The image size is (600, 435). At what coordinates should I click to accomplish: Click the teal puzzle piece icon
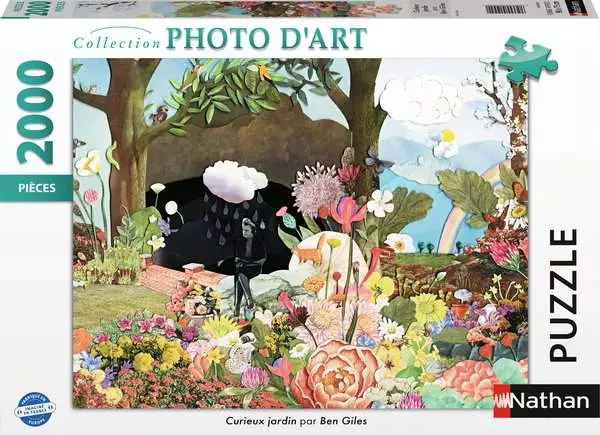pos(528,58)
